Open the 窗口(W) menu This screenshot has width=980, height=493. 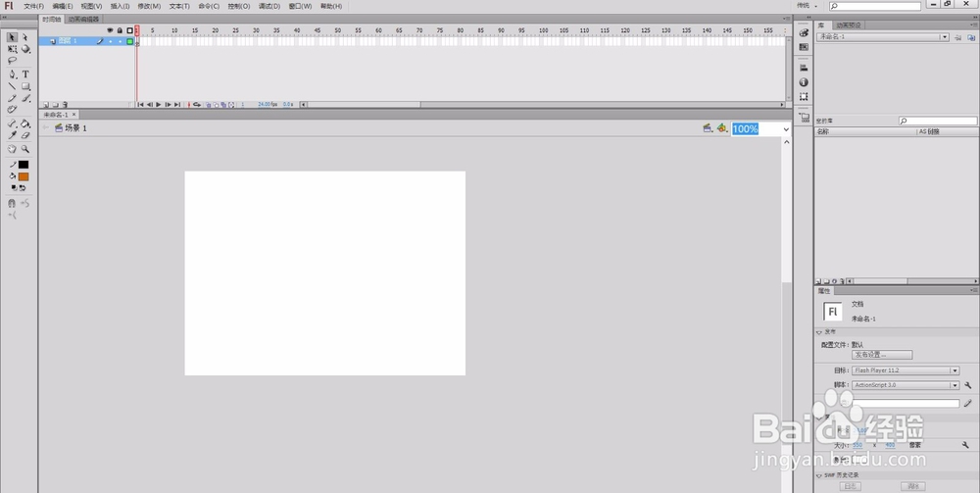tap(300, 6)
